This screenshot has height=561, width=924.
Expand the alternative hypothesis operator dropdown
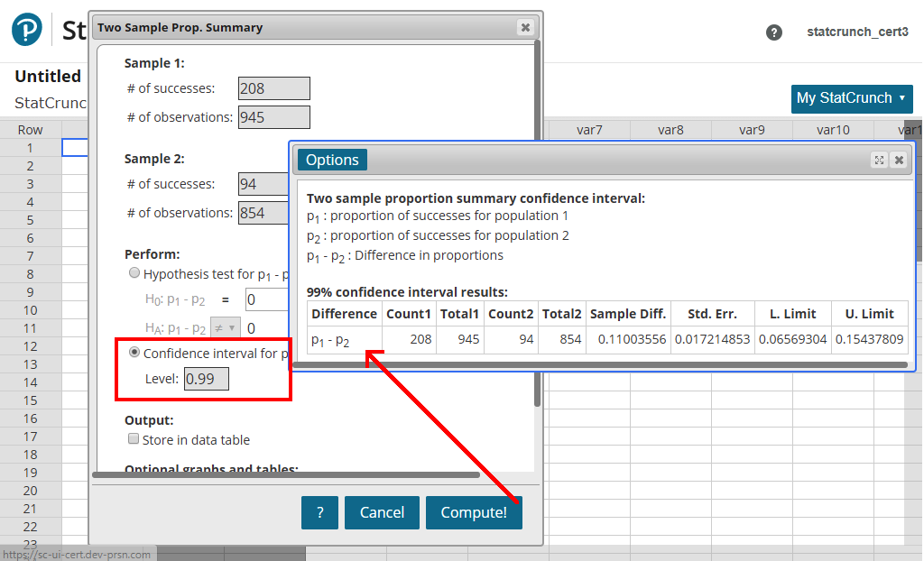(x=225, y=328)
